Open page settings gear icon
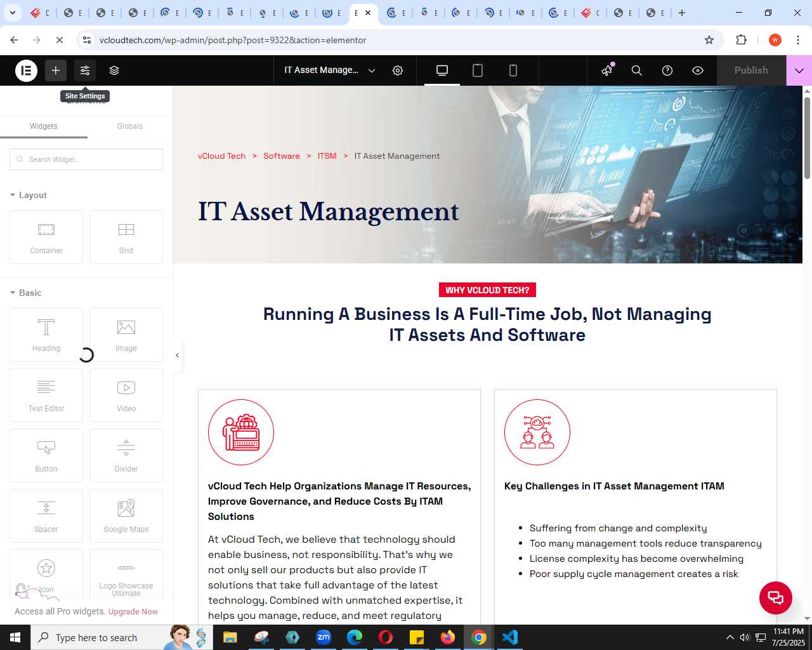Screen dimensions: 812x650 [398, 70]
